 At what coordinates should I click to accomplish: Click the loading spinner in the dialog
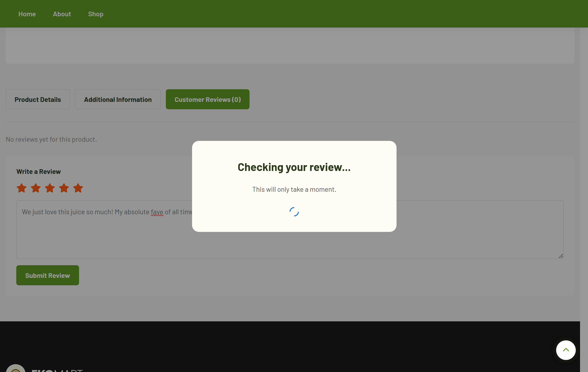(294, 212)
